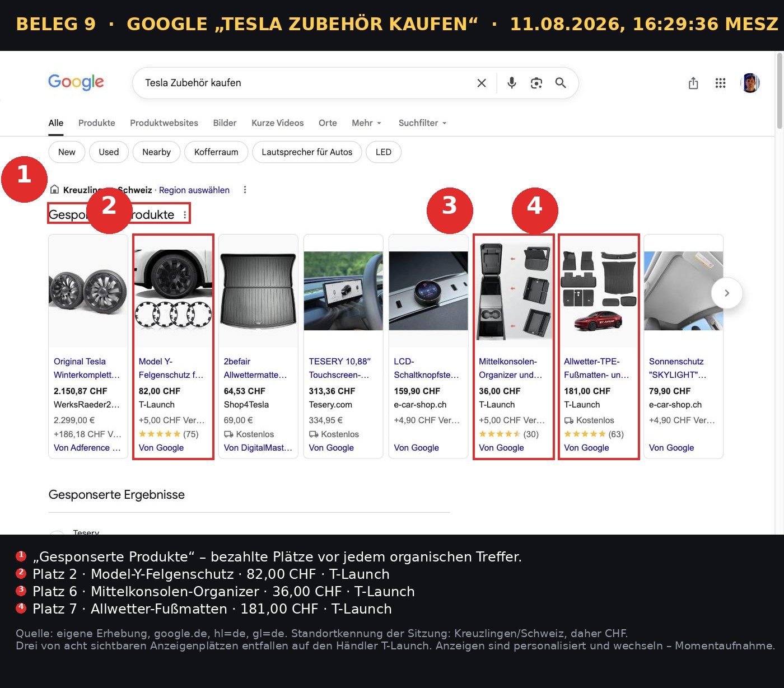Image resolution: width=784 pixels, height=688 pixels.
Task: Clear the search field with the X icon
Action: pos(481,83)
